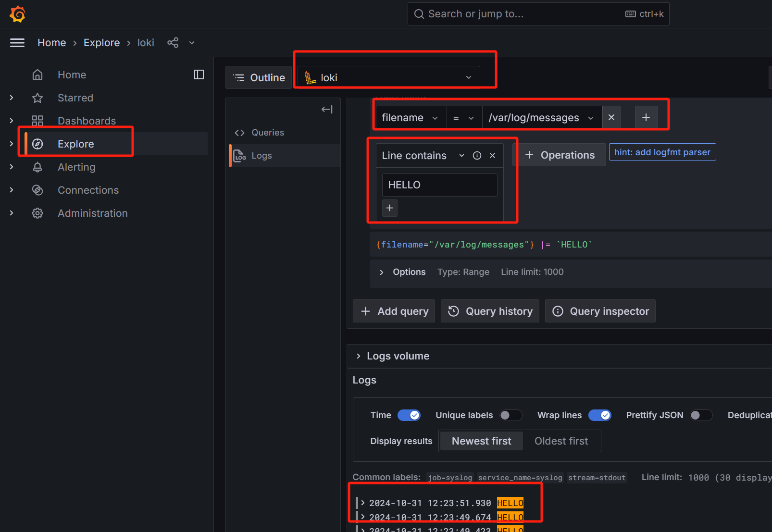Expand the Alerting section chevron
The width and height of the screenshot is (772, 532).
point(12,167)
